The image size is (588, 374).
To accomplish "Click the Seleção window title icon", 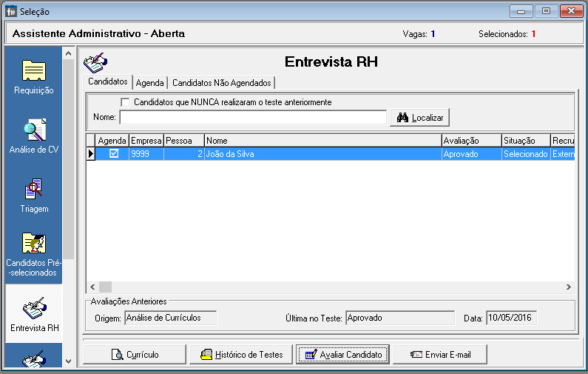I will (10, 11).
